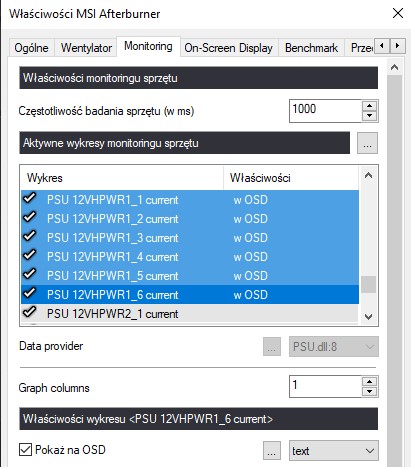Select the PSU 12VHPWR1_4 current row

190,257
